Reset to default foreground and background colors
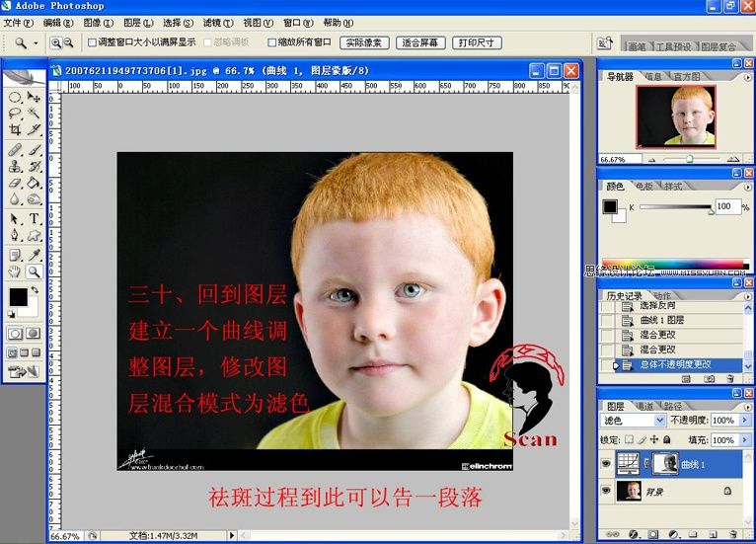 click(x=11, y=314)
